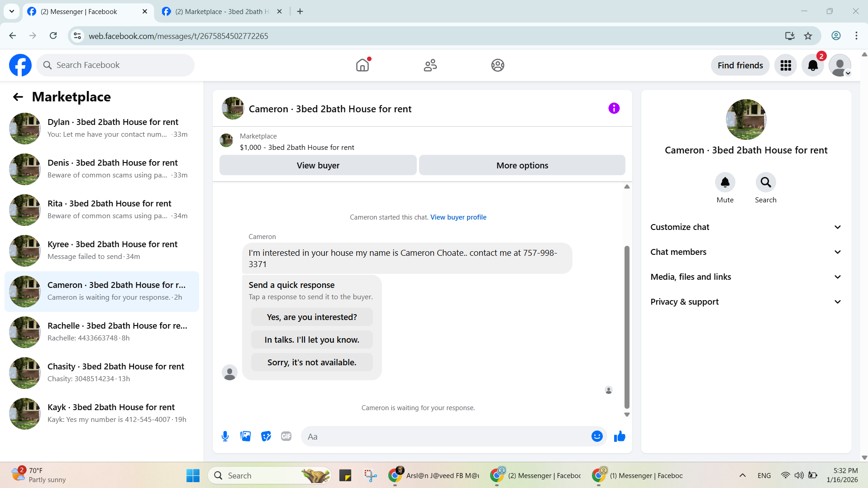The height and width of the screenshot is (488, 868).
Task: Click the Windows taskbar Search box
Action: (269, 475)
